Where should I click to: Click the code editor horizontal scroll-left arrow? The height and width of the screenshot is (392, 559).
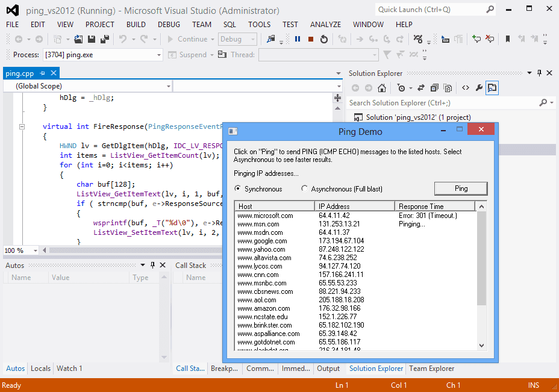tap(44, 250)
